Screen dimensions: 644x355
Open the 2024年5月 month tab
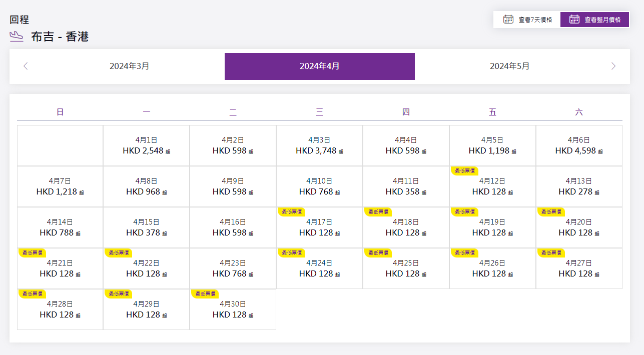coord(509,66)
